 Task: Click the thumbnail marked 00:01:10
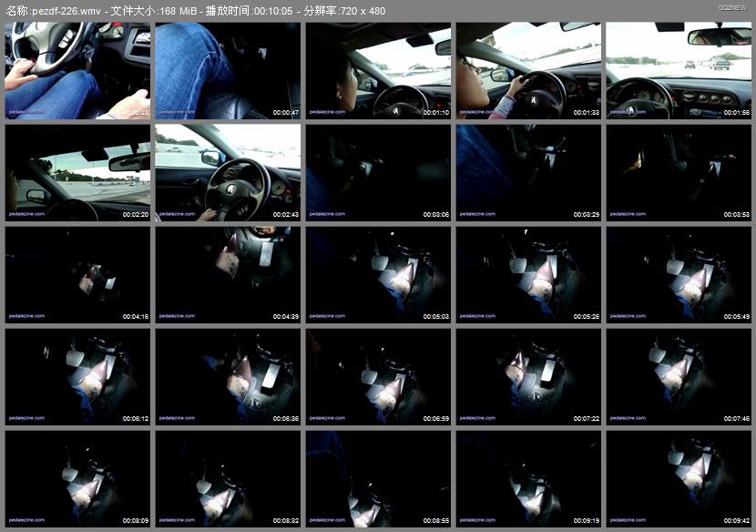378,71
